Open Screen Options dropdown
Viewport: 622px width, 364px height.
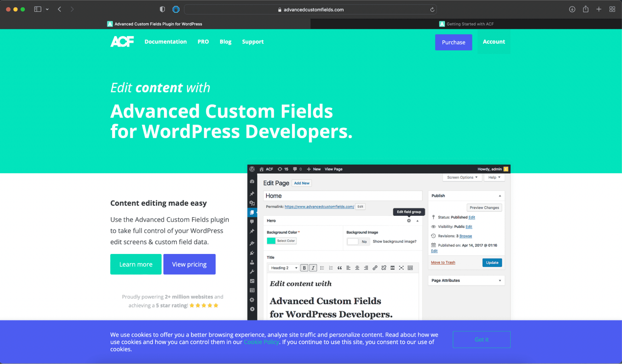click(462, 177)
